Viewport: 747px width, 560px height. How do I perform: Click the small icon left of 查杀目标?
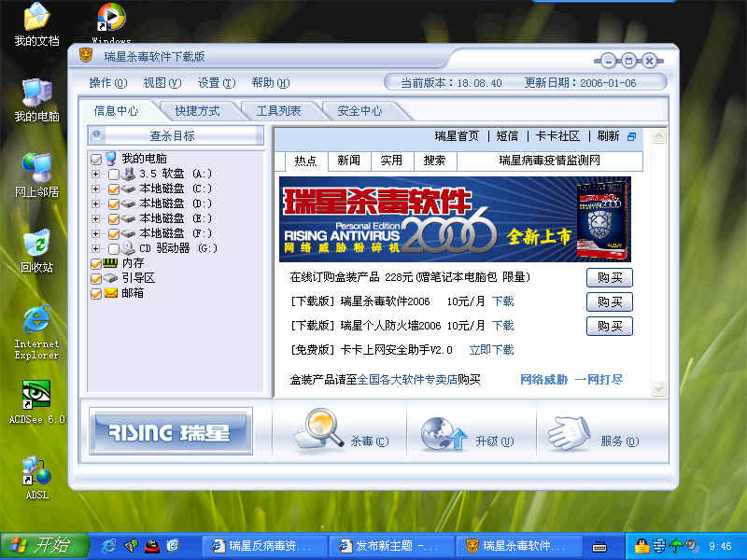click(x=97, y=134)
